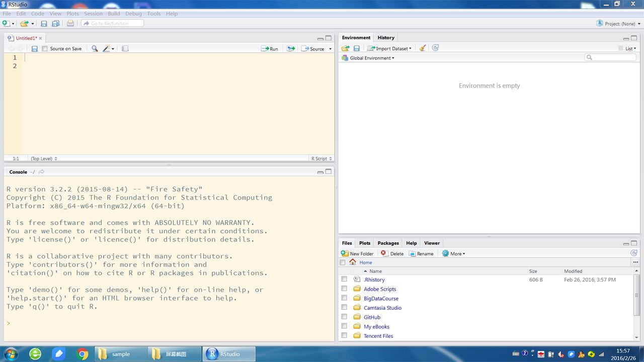This screenshot has width=644, height=362.
Task: Open the More dropdown in Files pane
Action: point(453,253)
